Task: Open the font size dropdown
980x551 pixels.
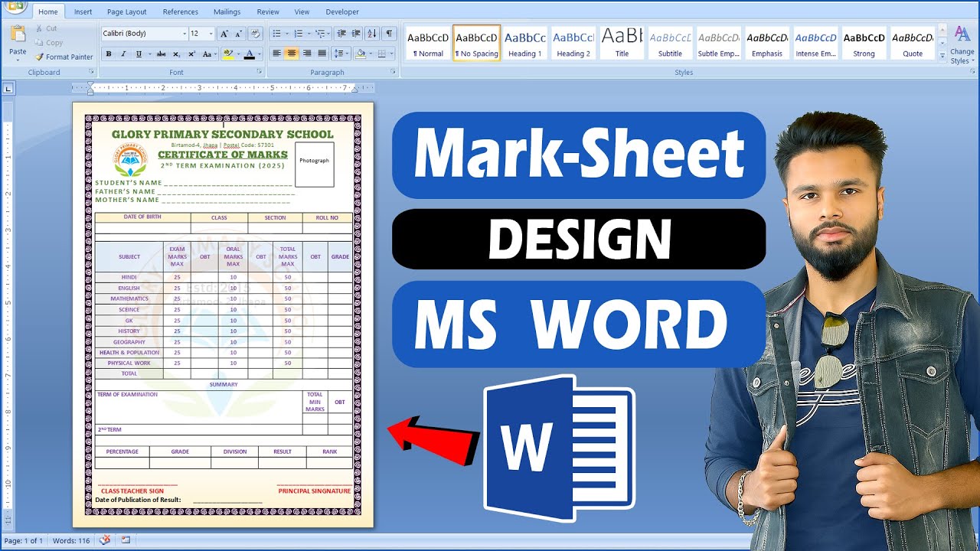Action: pos(211,34)
